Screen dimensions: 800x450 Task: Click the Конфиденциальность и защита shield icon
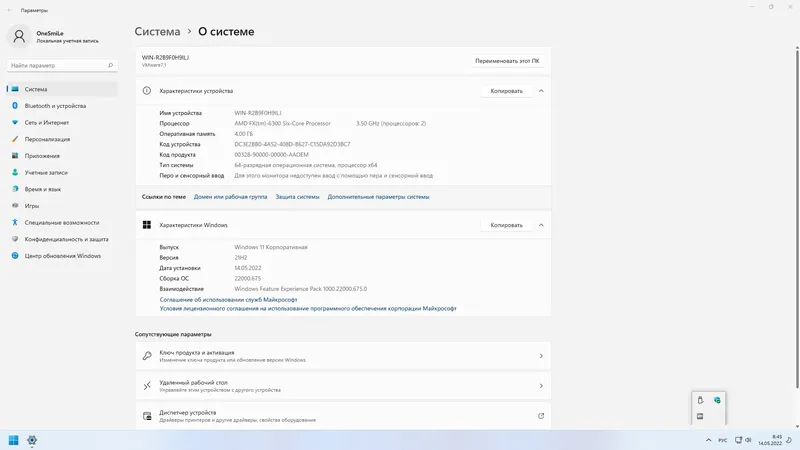(15, 239)
